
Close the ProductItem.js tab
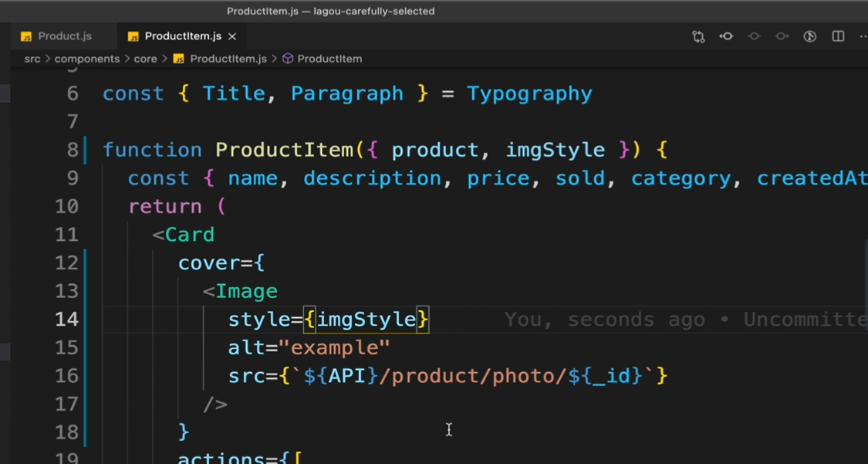[x=232, y=36]
